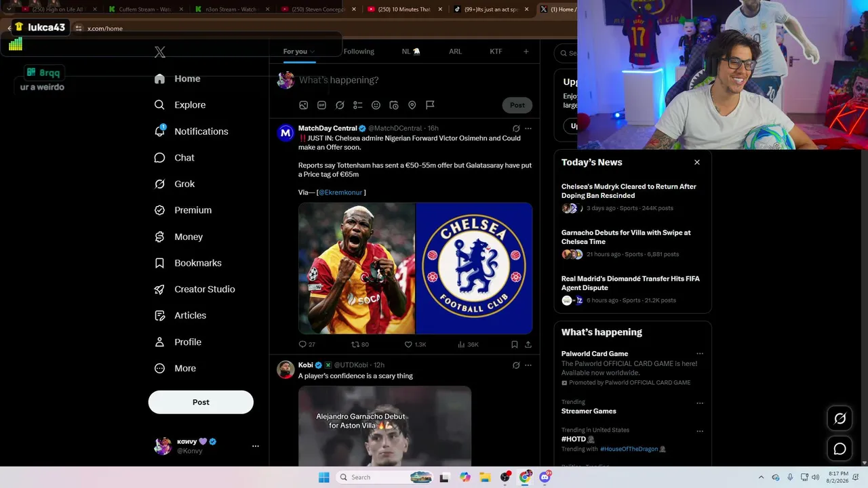Add a GIF to the new post
This screenshot has width=868, height=488.
click(x=322, y=105)
